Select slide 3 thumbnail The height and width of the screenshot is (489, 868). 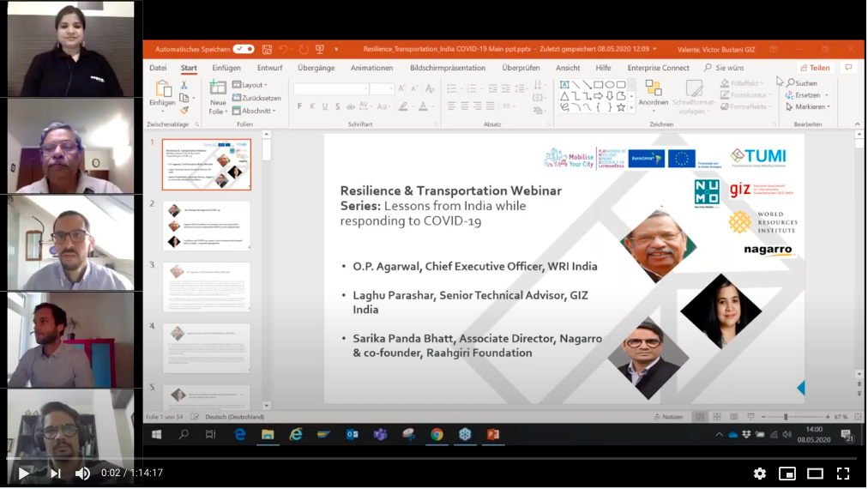pos(207,287)
